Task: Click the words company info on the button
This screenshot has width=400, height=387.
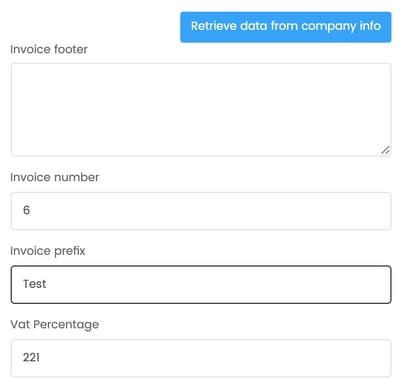Action: click(341, 26)
